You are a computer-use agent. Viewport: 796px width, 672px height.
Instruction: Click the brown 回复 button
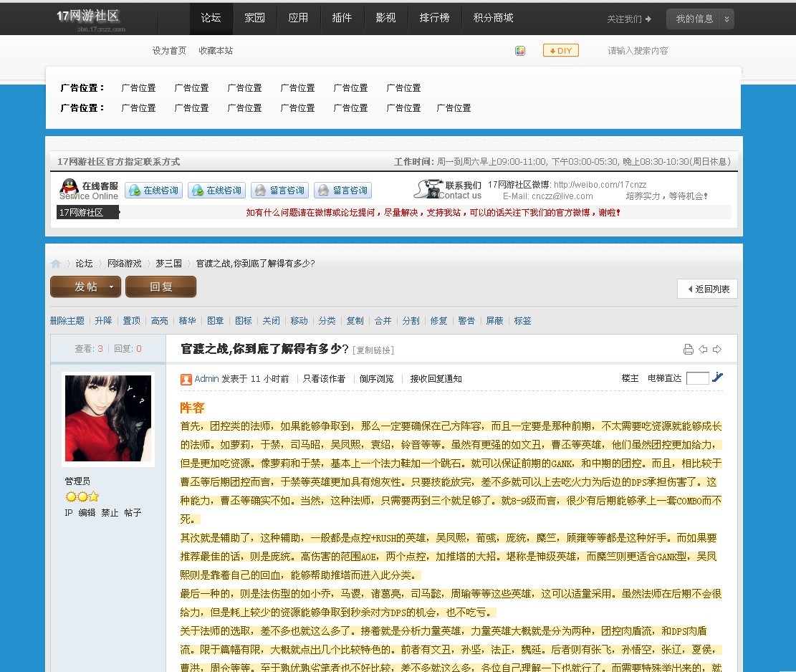pyautogui.click(x=161, y=287)
